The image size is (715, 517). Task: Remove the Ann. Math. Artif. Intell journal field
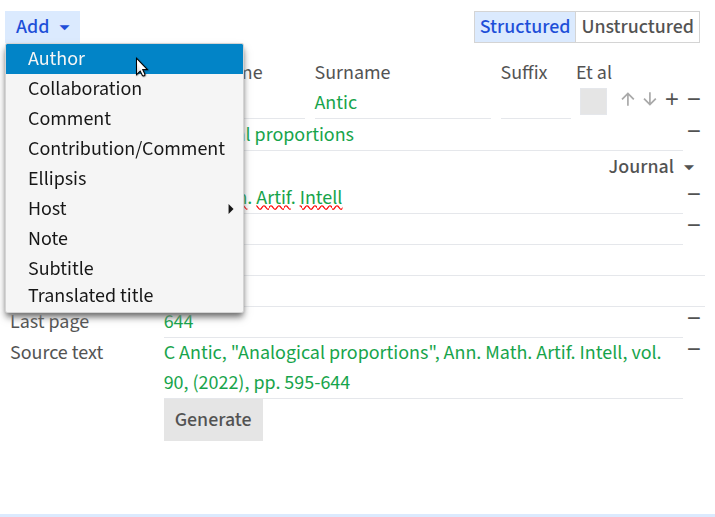pyautogui.click(x=694, y=194)
